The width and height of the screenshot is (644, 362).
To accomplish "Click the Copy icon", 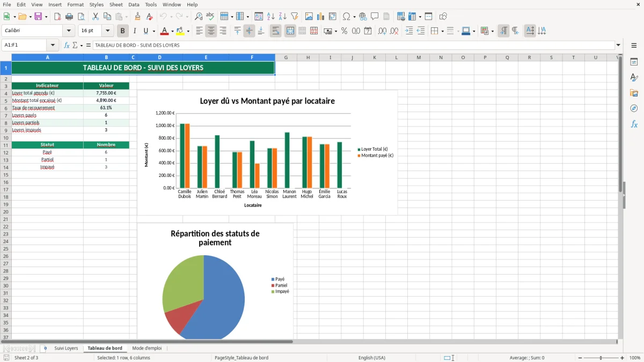I will 107,17.
